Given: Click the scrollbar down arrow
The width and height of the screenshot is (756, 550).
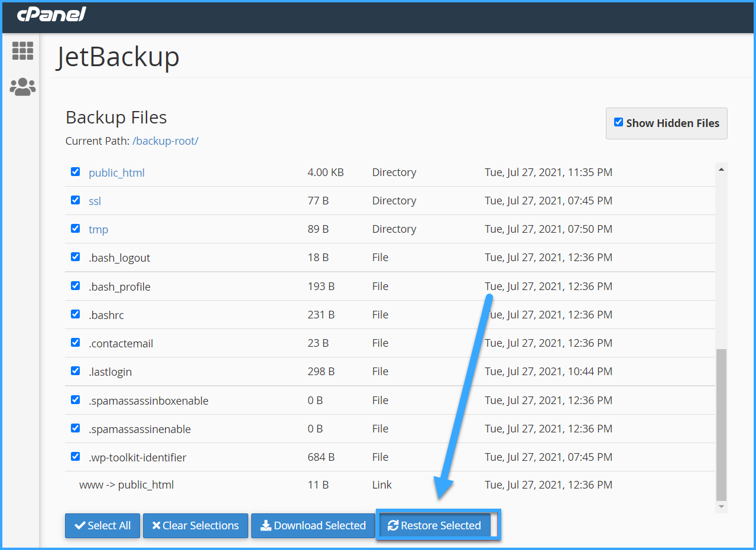Looking at the screenshot, I should click(721, 506).
